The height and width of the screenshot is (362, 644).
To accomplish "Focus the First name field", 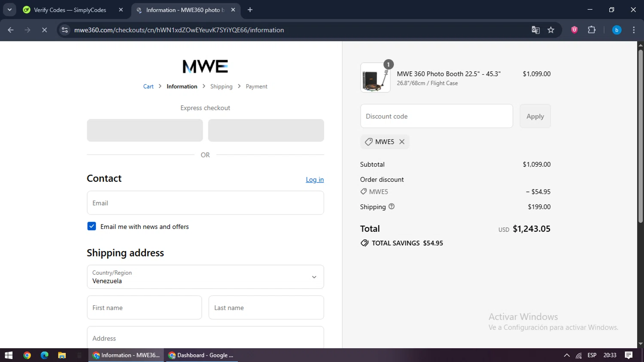I will pyautogui.click(x=144, y=307).
